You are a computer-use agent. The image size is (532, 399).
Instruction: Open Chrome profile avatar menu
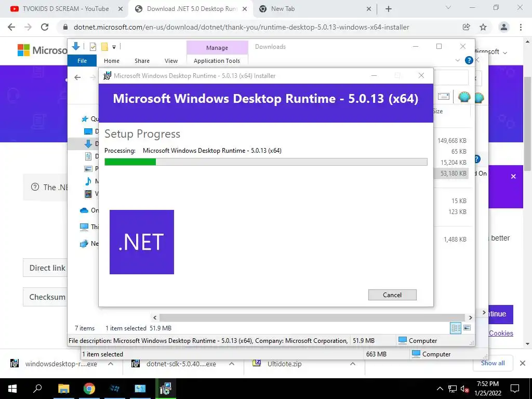(x=504, y=27)
